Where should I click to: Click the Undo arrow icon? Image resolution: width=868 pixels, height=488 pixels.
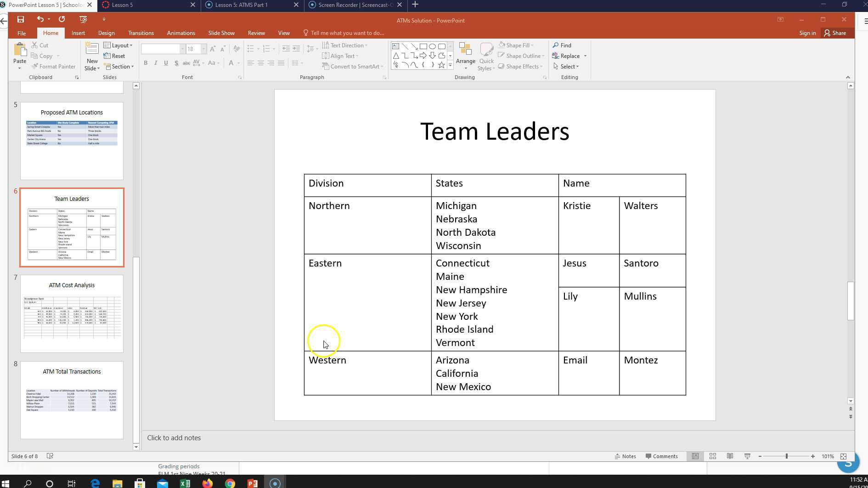coord(40,19)
